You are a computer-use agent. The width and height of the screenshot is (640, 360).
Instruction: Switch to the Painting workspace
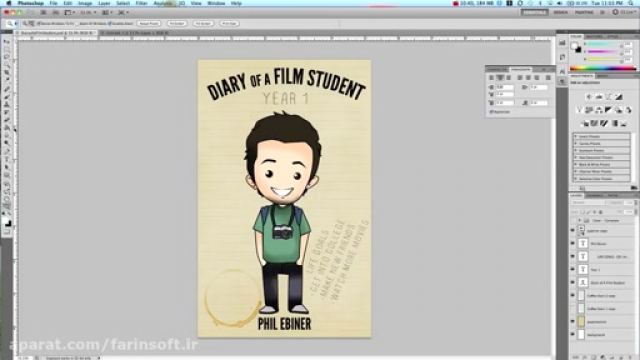click(x=584, y=13)
